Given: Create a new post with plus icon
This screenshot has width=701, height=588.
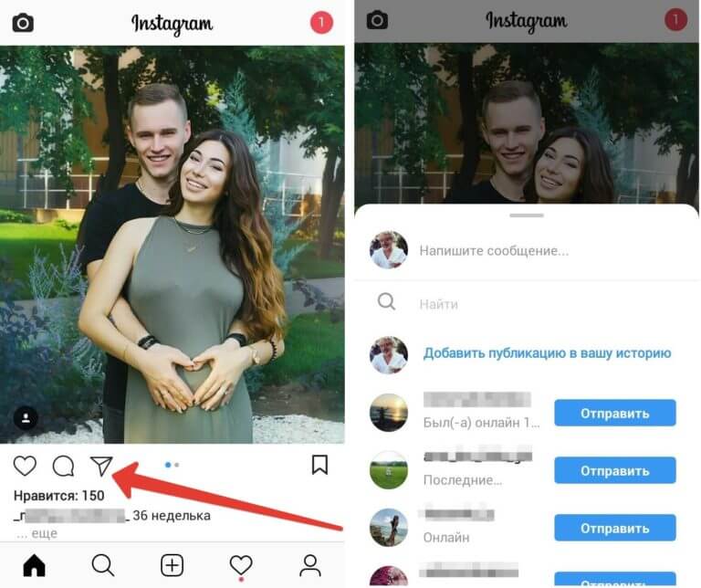Looking at the screenshot, I should (x=173, y=566).
